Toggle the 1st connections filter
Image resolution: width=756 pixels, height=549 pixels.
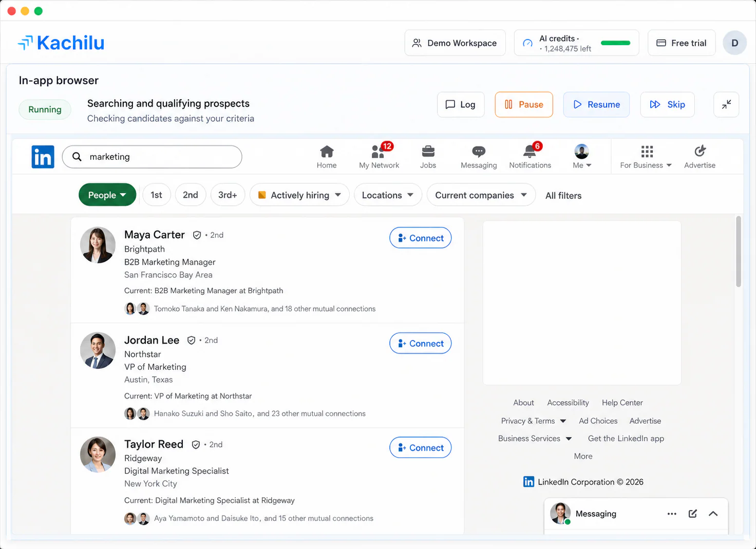pyautogui.click(x=157, y=195)
